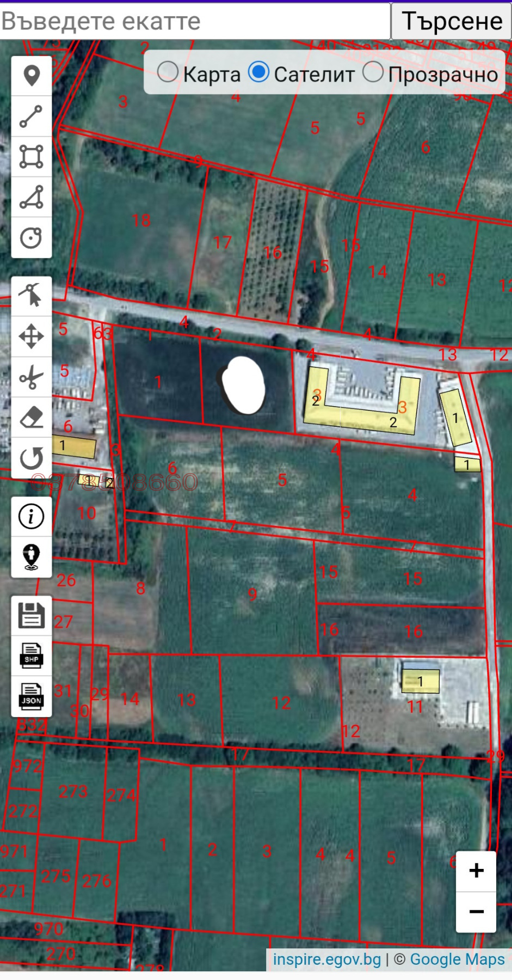The width and height of the screenshot is (512, 980).
Task: Choose the rectangle drawing tool
Action: click(x=32, y=157)
